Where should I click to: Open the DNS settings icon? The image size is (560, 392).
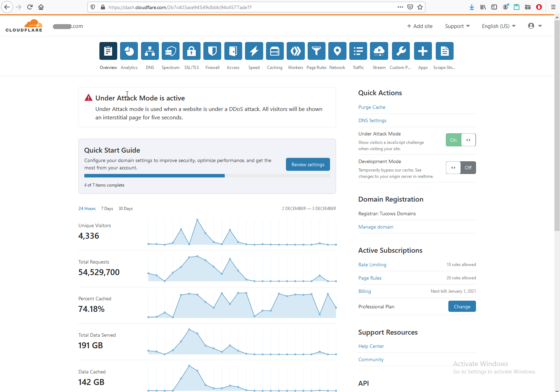click(x=150, y=51)
